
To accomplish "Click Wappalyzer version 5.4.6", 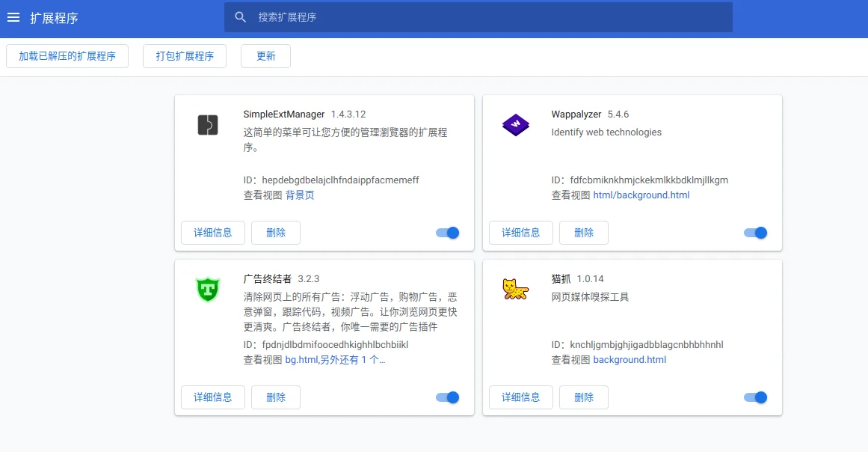I will [618, 114].
